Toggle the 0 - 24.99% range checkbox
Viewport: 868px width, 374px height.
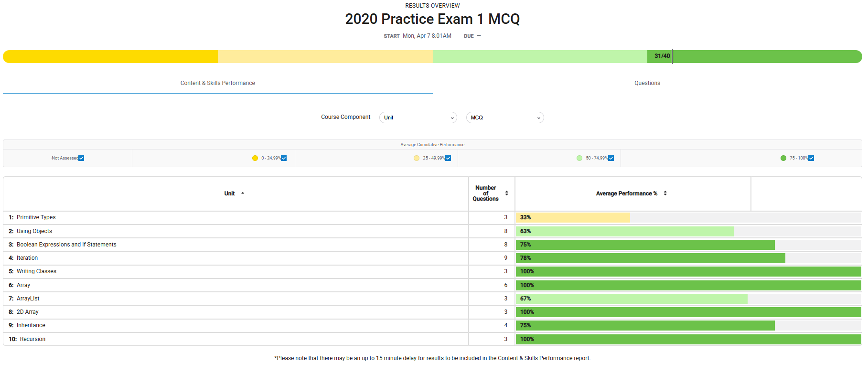(284, 158)
